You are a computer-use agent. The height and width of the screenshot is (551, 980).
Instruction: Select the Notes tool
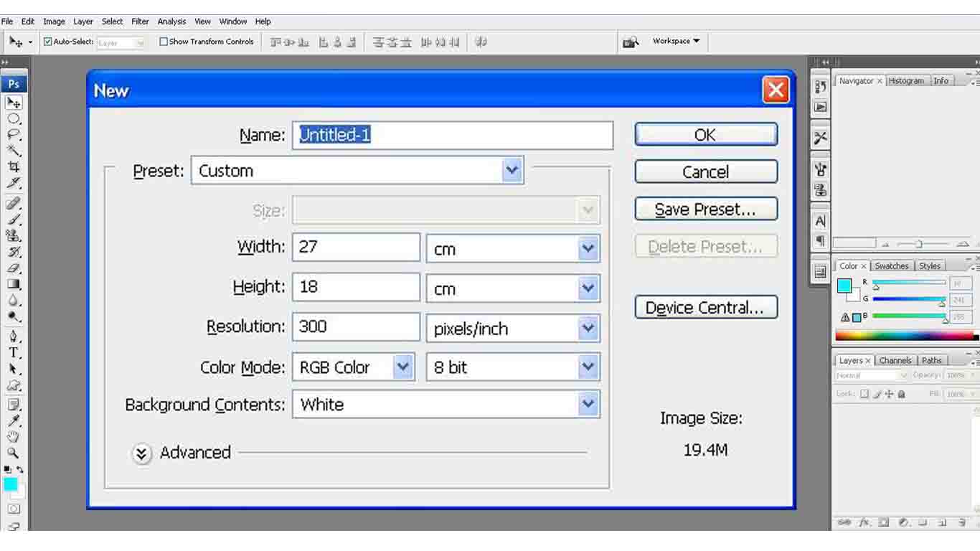coord(14,405)
